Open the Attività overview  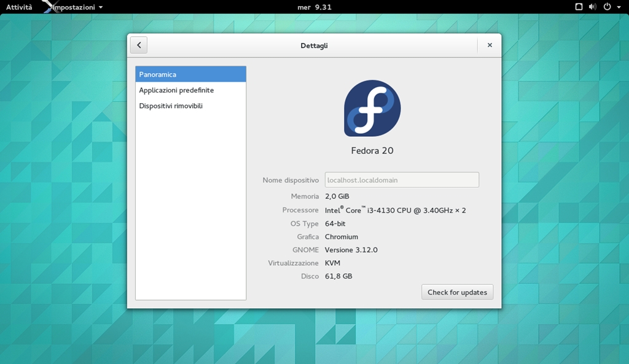coord(19,7)
